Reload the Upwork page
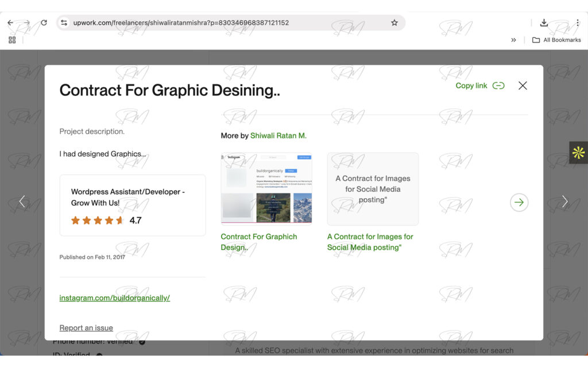588x367 pixels. pos(44,22)
